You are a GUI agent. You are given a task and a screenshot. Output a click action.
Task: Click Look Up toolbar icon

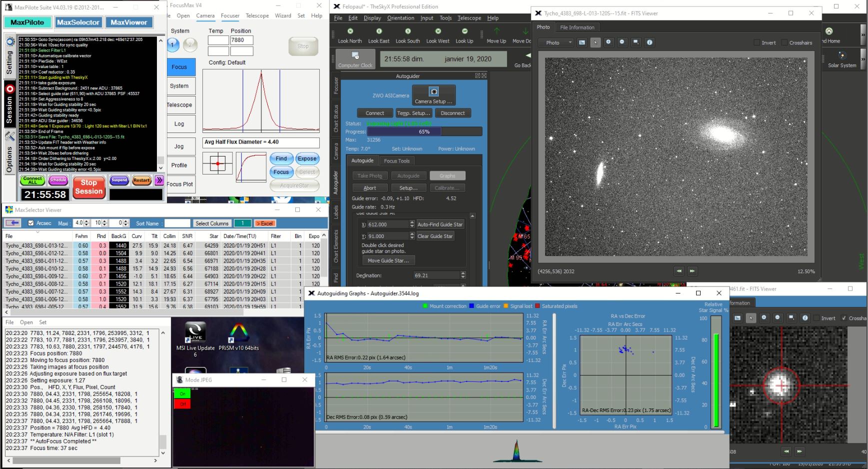pyautogui.click(x=464, y=31)
